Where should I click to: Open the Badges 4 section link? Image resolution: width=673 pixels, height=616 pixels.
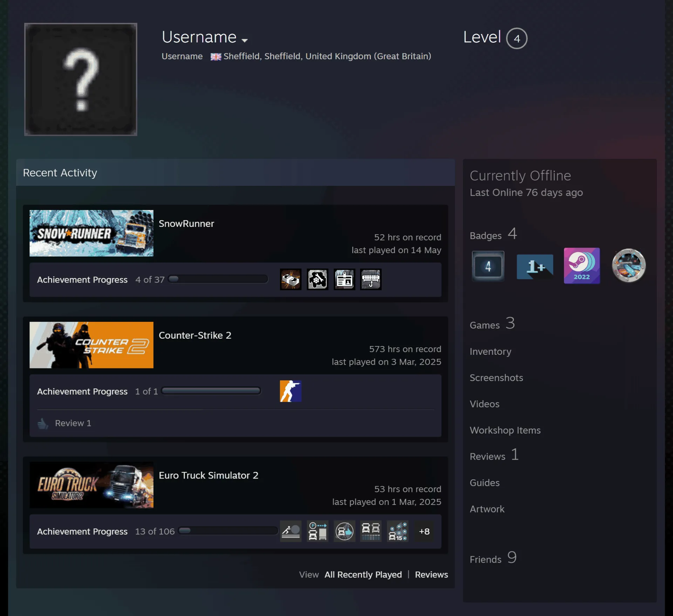click(493, 234)
